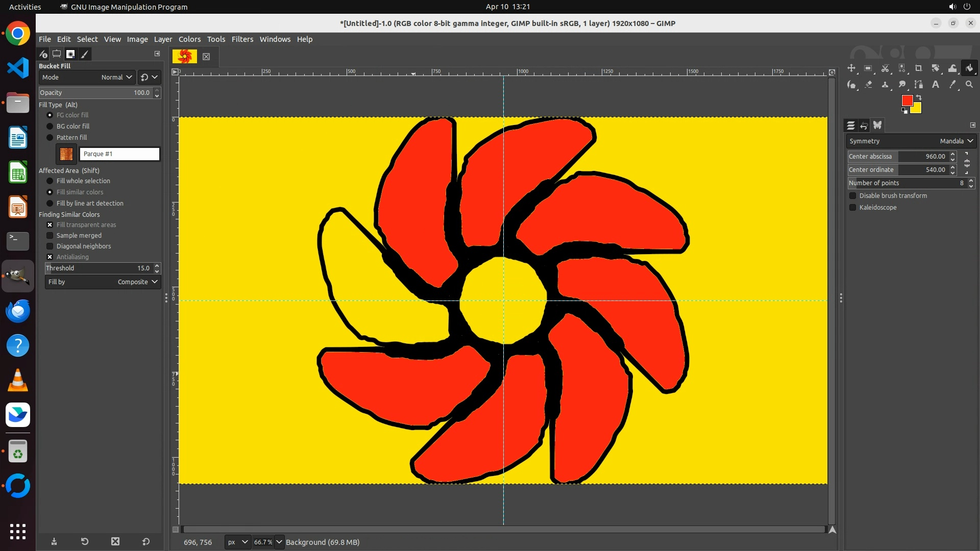Activate the Zoom magnifier tool
The height and width of the screenshot is (551, 980).
(x=969, y=85)
